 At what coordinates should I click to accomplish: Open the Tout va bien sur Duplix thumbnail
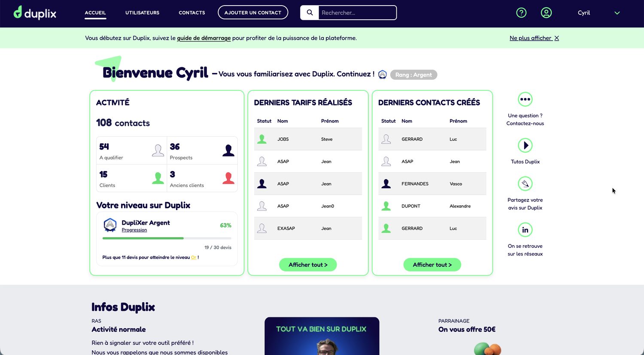tap(322, 336)
